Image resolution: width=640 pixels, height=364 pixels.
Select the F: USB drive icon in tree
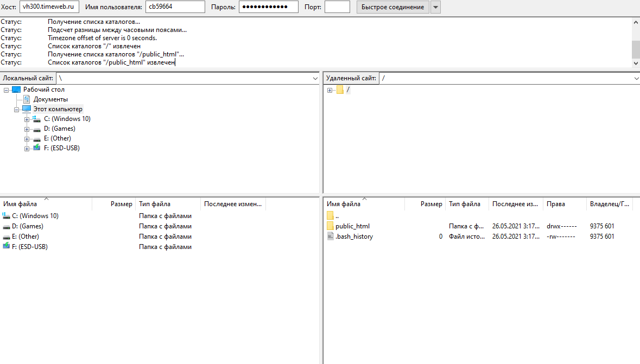point(37,148)
